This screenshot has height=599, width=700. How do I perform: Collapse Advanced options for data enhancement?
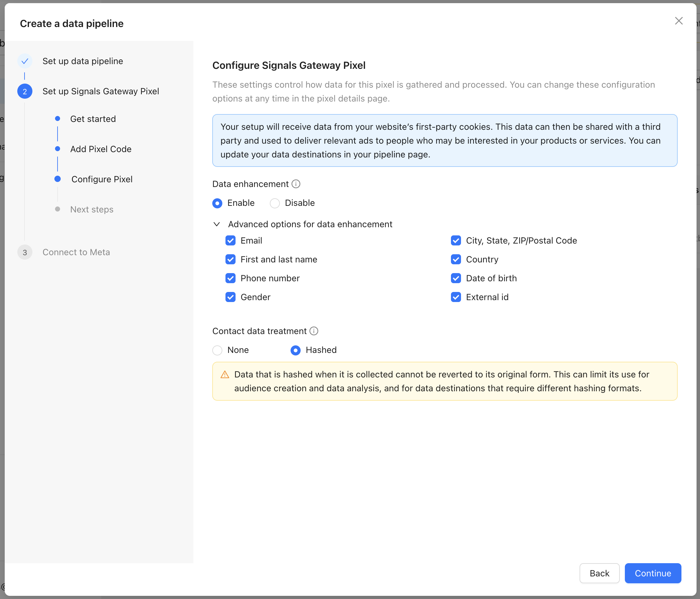coord(217,224)
